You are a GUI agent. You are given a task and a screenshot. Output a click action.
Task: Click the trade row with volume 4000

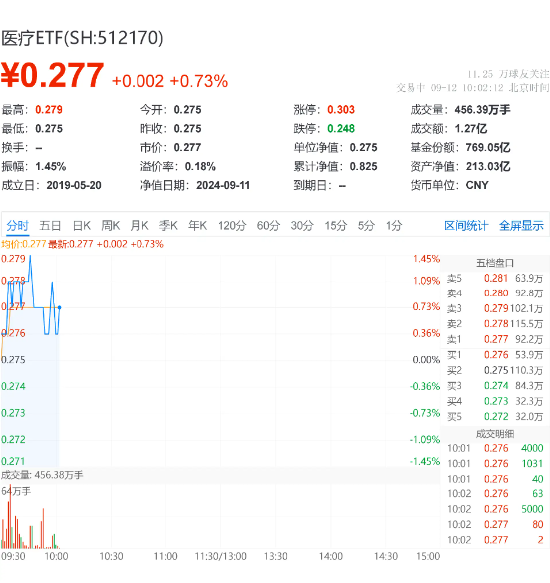pyautogui.click(x=495, y=448)
